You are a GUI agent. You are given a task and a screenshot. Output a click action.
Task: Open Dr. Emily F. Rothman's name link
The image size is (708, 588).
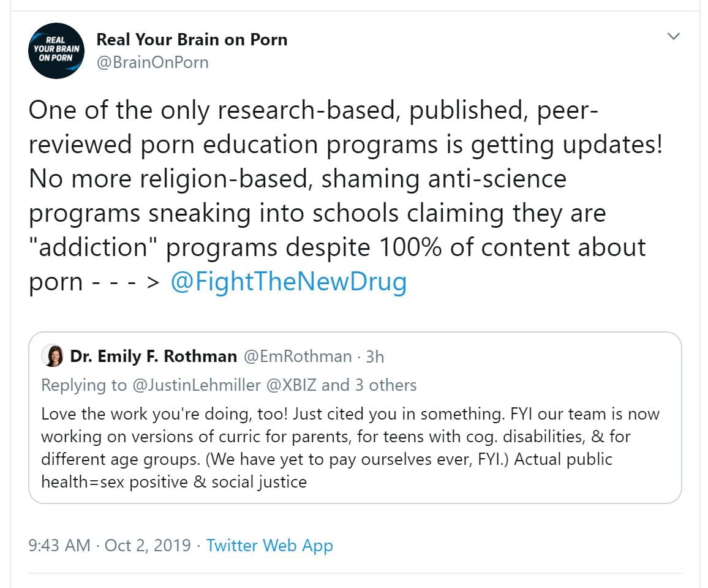click(153, 356)
